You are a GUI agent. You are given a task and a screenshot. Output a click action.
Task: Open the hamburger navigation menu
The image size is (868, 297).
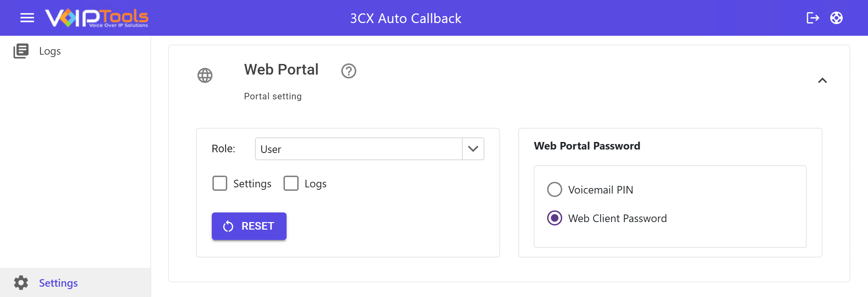point(27,18)
